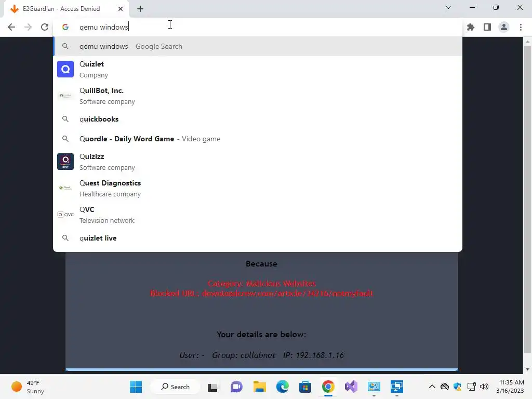Select the Quizizz software company suggestion
This screenshot has height=399, width=532.
[x=258, y=162]
